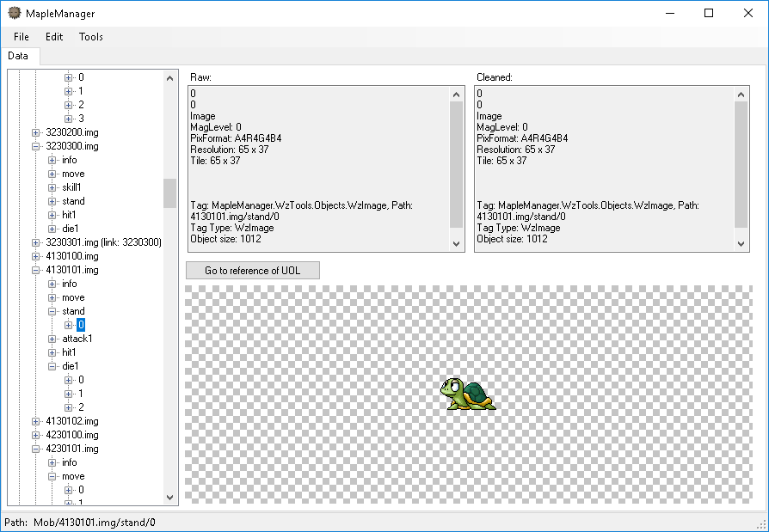The height and width of the screenshot is (532, 769).
Task: Select stand under 3230300.img
Action: point(73,201)
